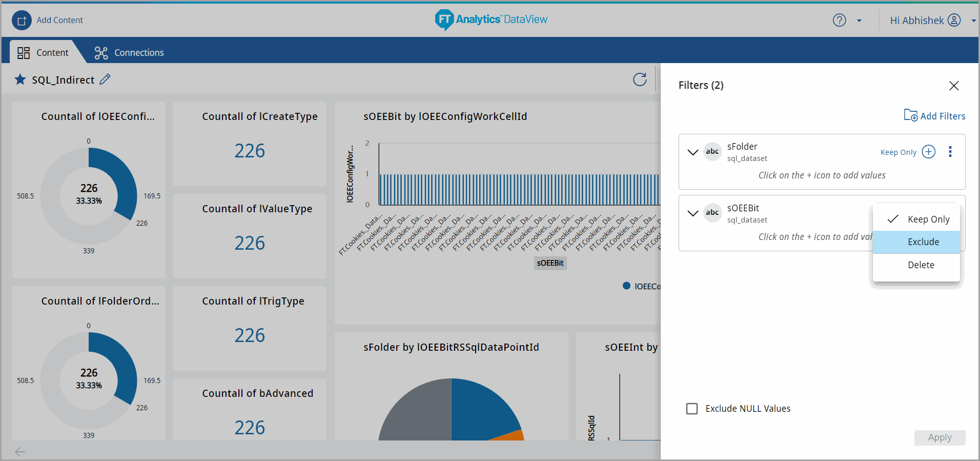The height and width of the screenshot is (461, 980).
Task: Enable Exclude NULL Values checkbox
Action: point(692,409)
